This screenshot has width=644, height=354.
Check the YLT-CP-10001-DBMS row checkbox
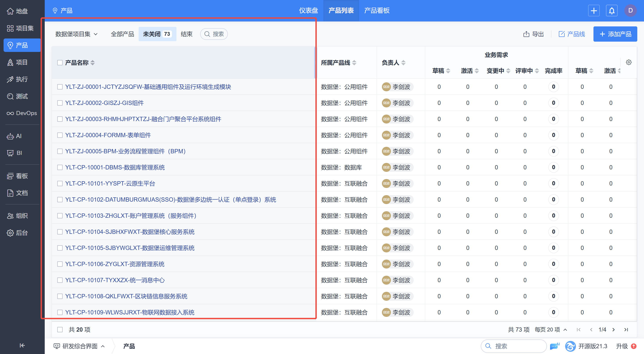(x=60, y=167)
